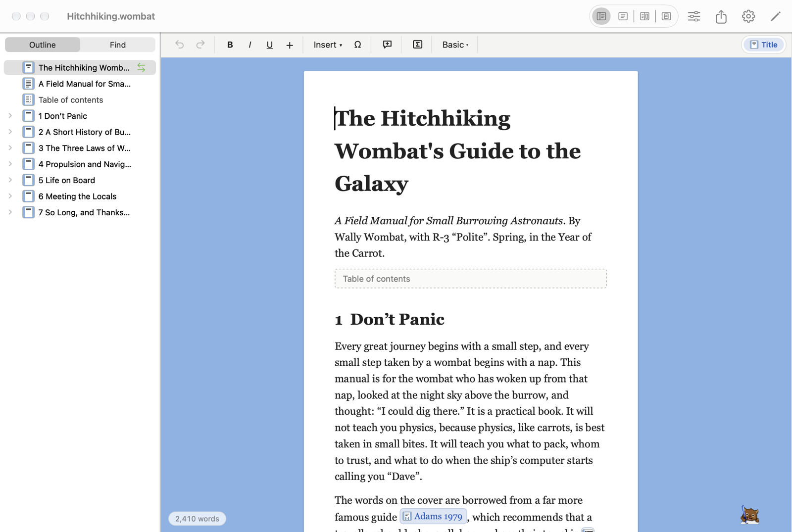Click the green sync arrows in outline

click(x=142, y=68)
